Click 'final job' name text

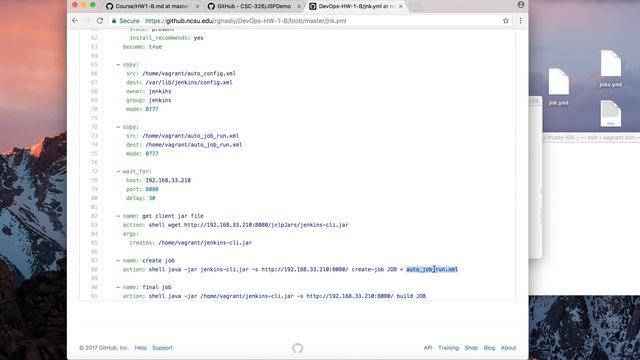point(157,287)
